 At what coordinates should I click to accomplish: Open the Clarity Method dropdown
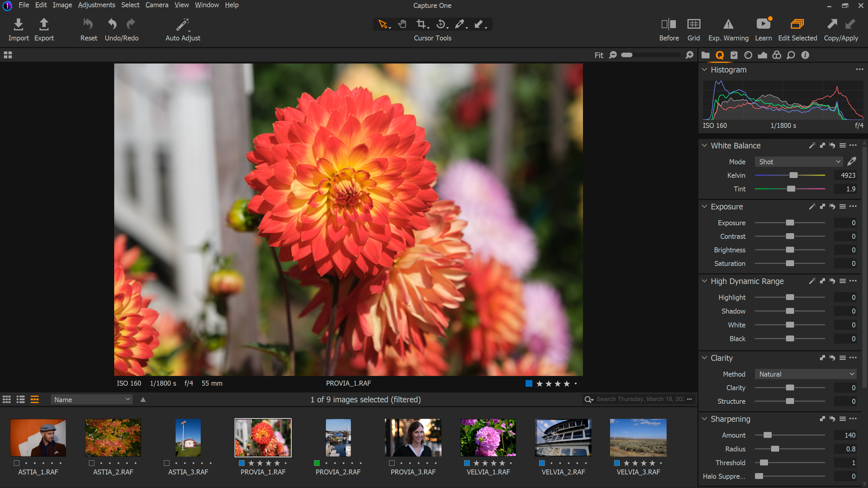click(x=805, y=374)
